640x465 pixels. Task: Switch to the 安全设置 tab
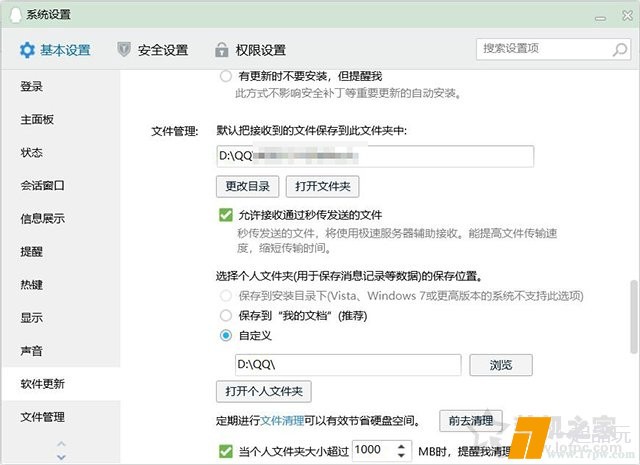[x=153, y=50]
